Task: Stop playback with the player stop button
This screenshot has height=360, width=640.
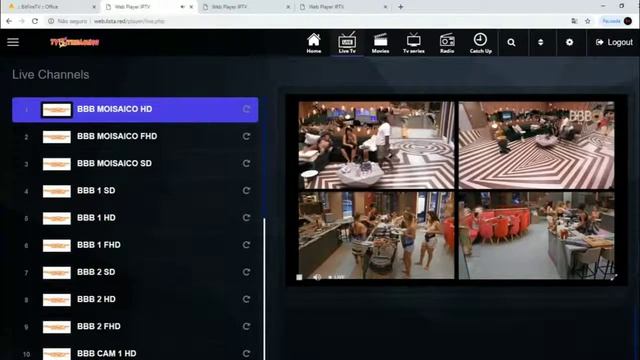Action: [299, 277]
